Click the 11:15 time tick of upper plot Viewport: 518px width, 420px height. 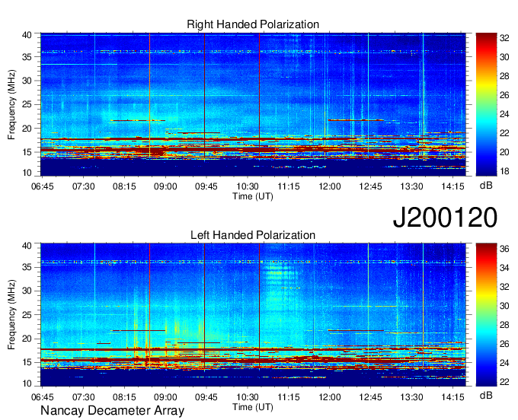(x=289, y=186)
